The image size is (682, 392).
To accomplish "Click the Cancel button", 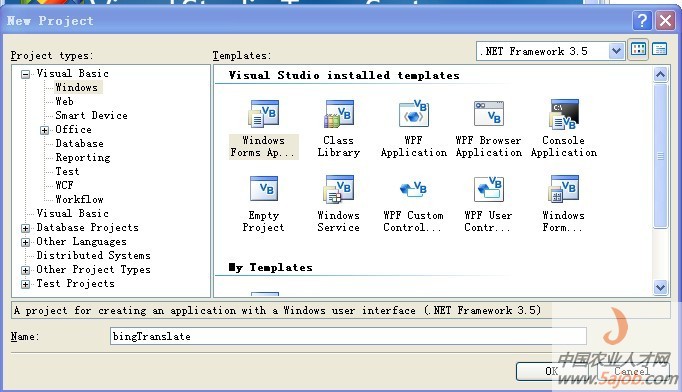I will 632,371.
